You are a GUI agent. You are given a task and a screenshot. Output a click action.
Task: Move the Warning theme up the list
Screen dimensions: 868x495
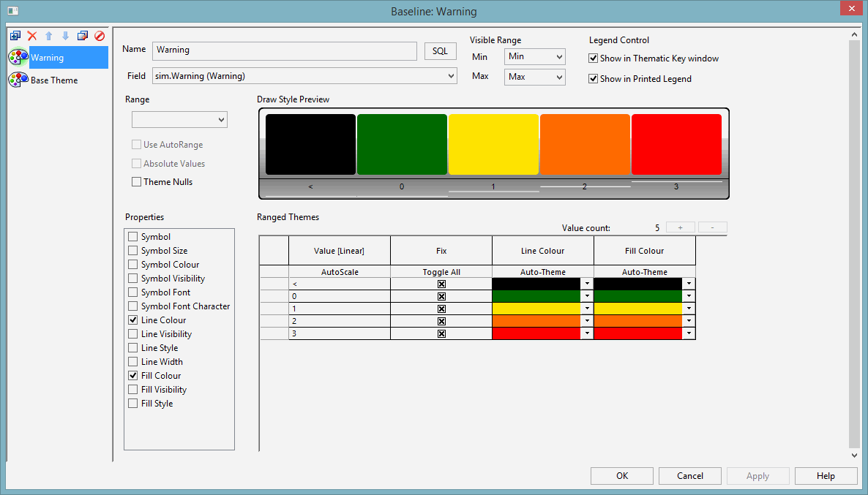(x=48, y=35)
